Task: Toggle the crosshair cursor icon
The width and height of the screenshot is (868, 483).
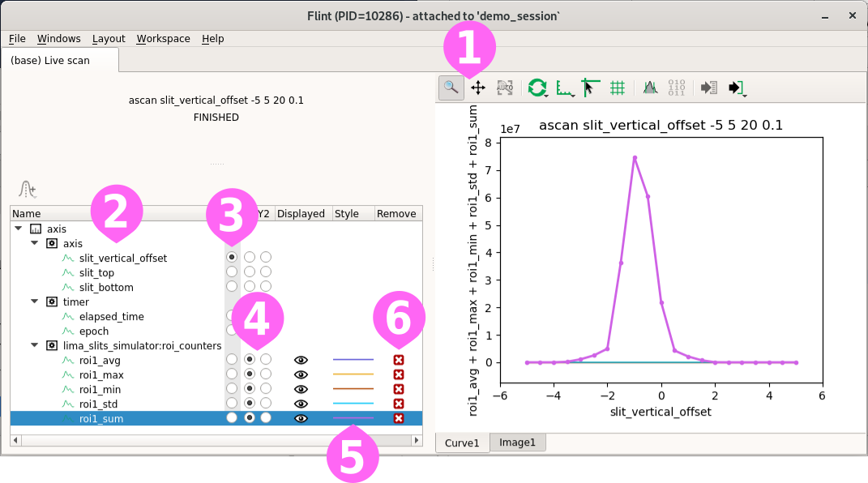Action: pos(590,88)
